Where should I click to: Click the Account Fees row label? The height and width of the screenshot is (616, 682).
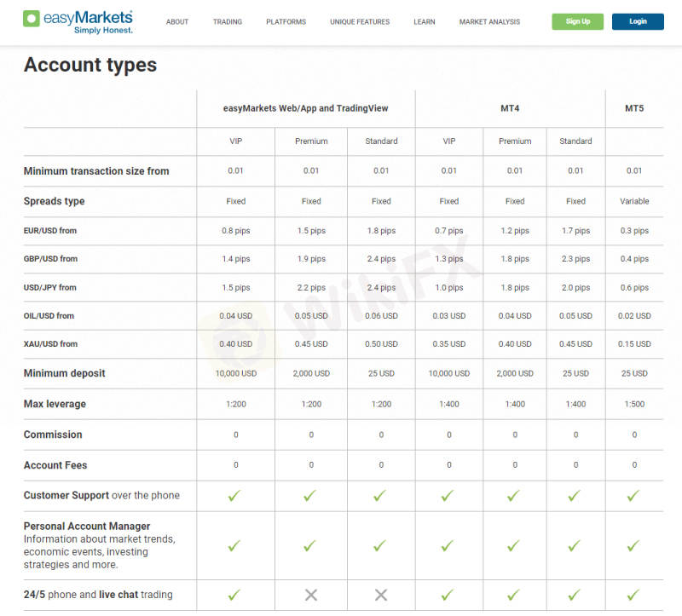pyautogui.click(x=55, y=465)
